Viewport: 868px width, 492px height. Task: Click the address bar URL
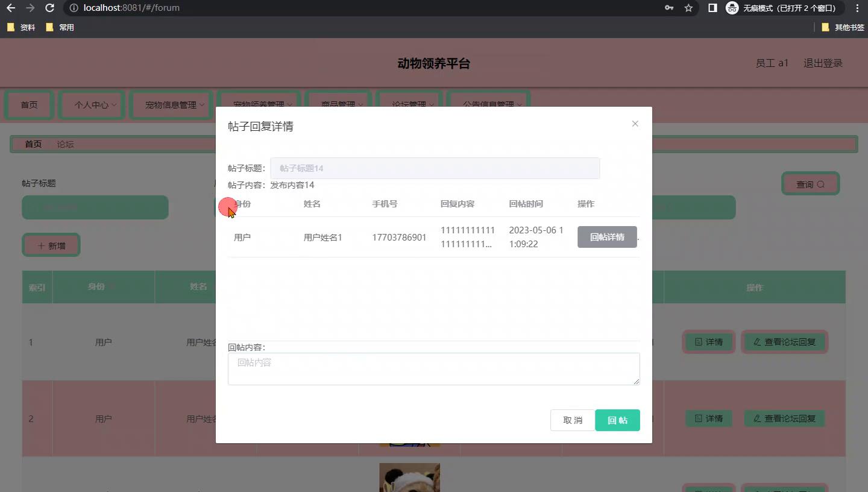coord(131,8)
